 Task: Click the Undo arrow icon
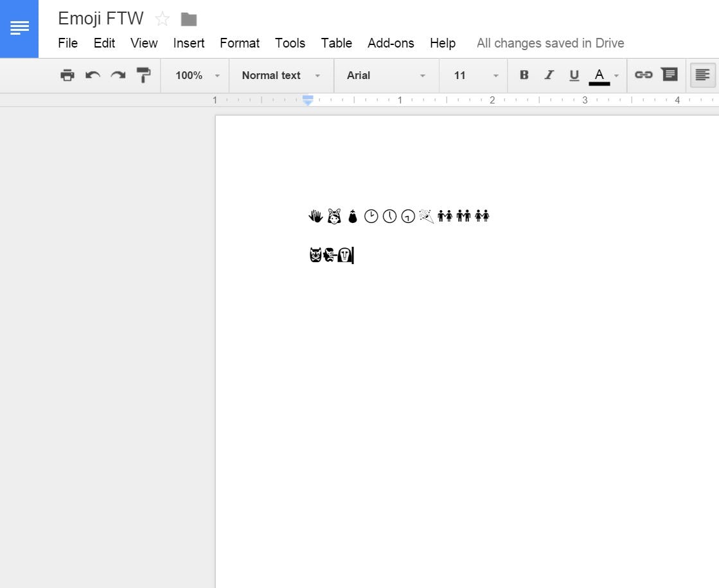click(x=93, y=75)
